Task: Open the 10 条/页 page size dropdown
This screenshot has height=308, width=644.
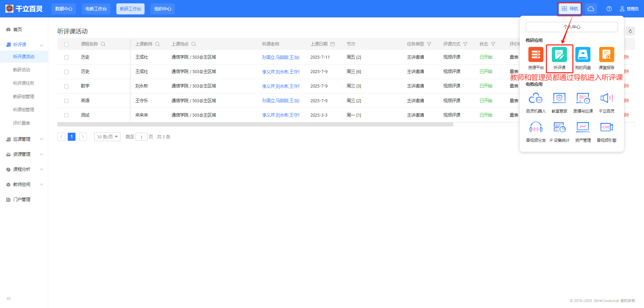Action: pos(107,137)
